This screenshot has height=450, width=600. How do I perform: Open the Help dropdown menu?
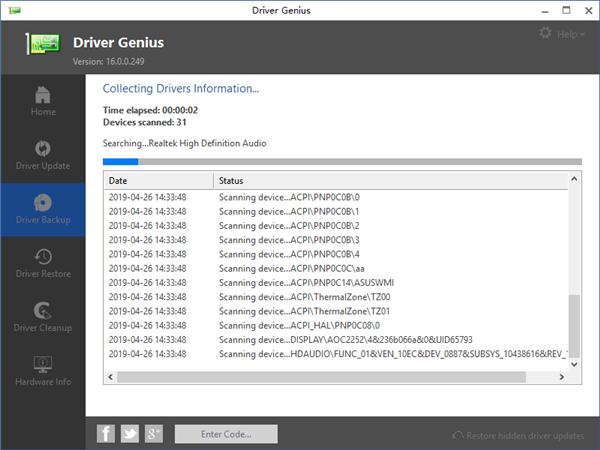pyautogui.click(x=571, y=34)
